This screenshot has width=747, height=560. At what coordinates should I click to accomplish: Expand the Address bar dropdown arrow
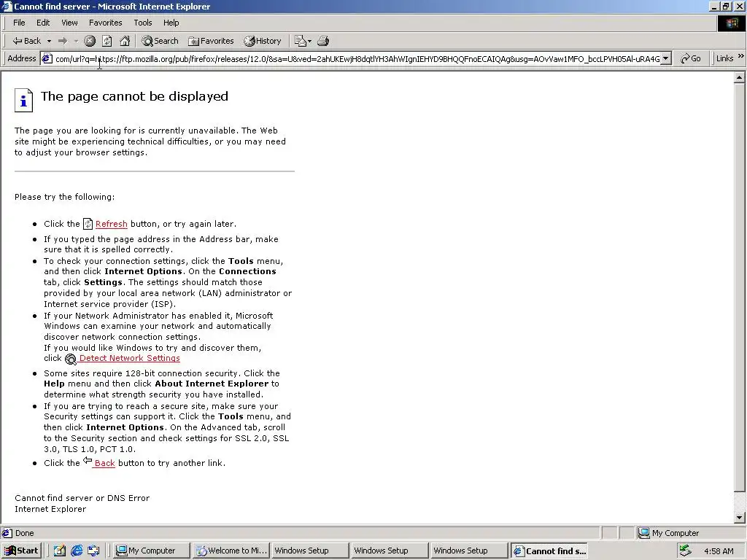click(x=667, y=58)
